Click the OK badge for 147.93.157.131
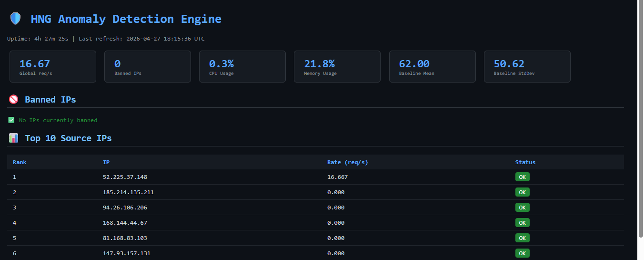Image resolution: width=644 pixels, height=260 pixels. tap(522, 253)
